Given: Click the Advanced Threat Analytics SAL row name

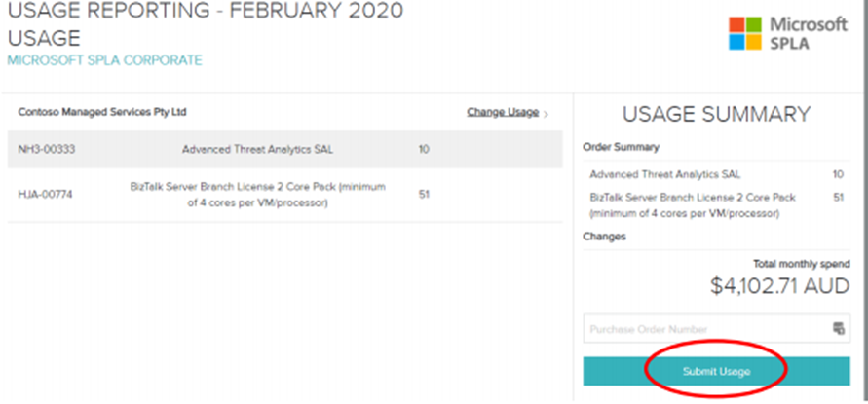Looking at the screenshot, I should click(257, 149).
